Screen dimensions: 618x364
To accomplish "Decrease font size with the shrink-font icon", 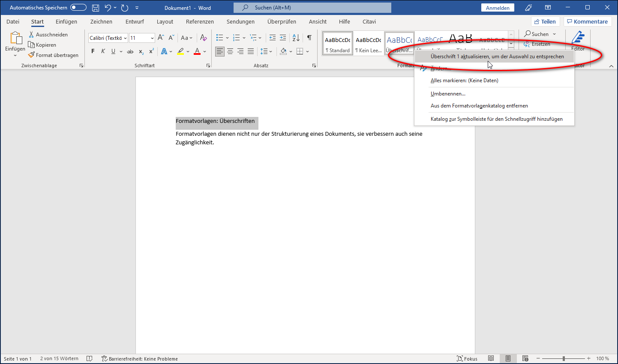I will 171,38.
